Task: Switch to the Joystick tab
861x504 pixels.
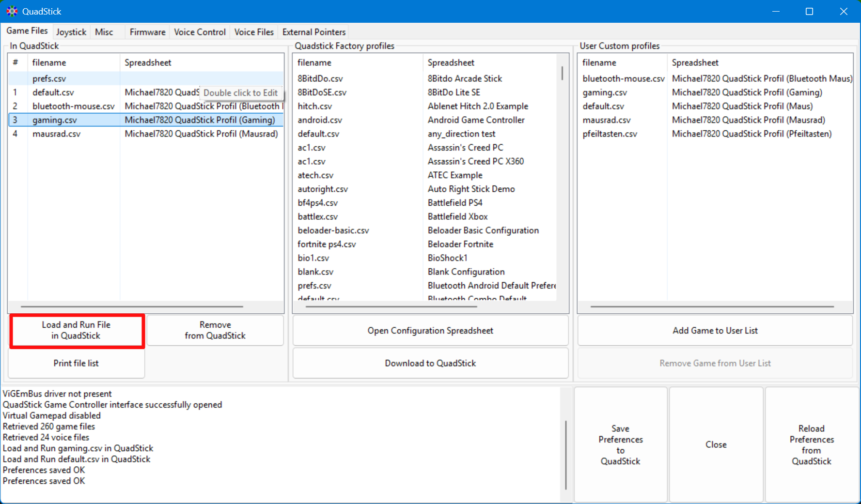Action: (x=71, y=32)
